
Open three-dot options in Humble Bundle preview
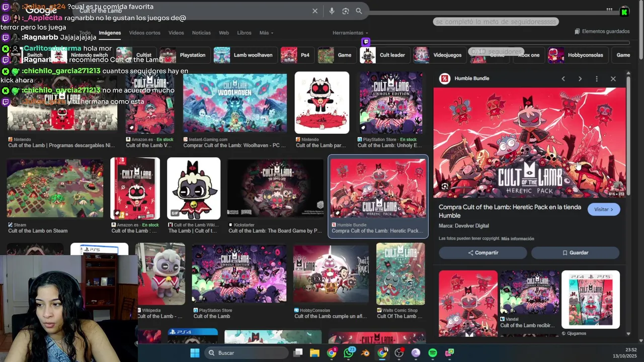point(596,79)
